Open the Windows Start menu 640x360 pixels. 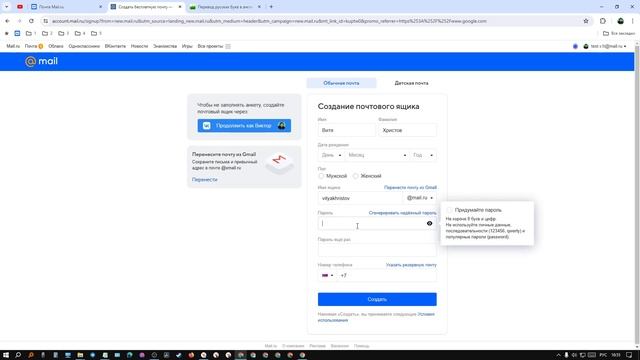click(x=6, y=355)
